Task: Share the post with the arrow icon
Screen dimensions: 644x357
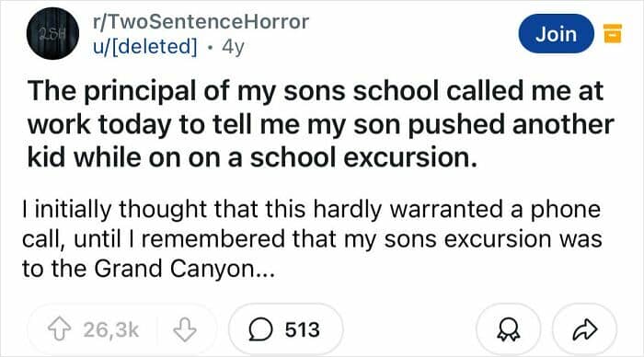Action: click(x=585, y=329)
